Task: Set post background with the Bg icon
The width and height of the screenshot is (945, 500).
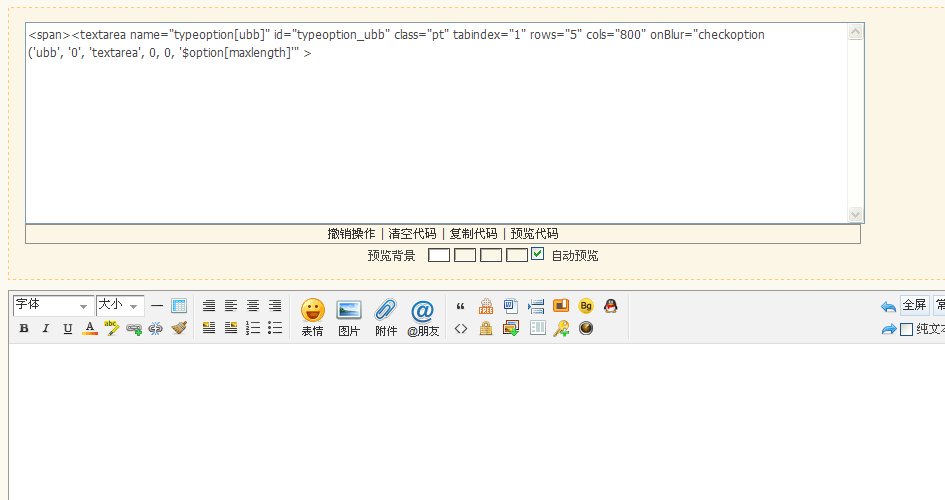Action: click(x=586, y=306)
